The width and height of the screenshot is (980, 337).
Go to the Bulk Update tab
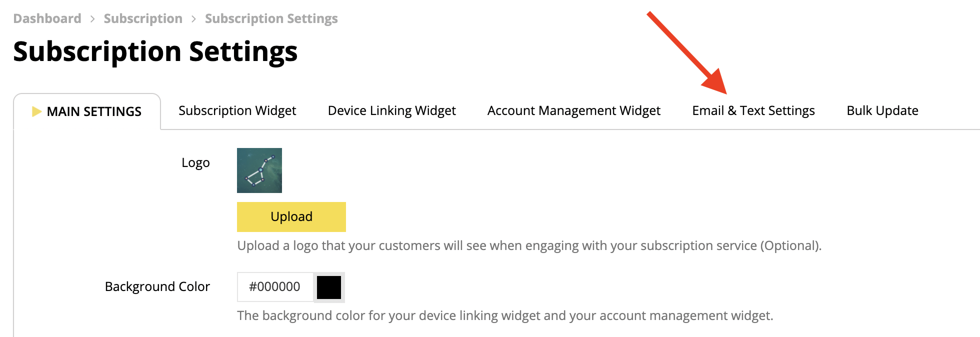point(882,110)
